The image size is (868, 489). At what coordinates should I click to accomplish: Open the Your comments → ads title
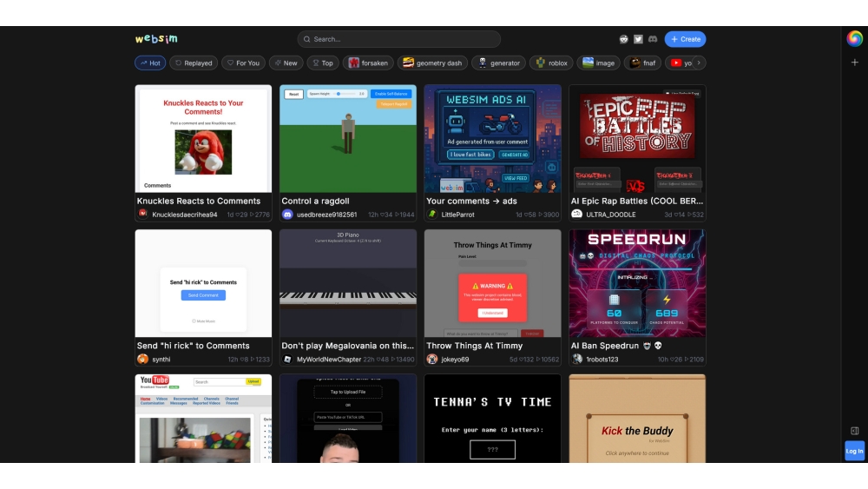[x=471, y=201]
